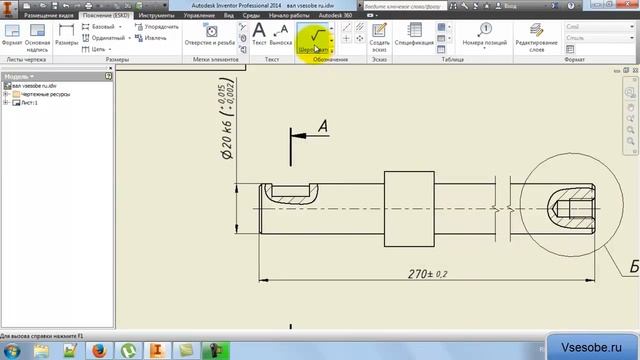Click the third table icon in Таблица panel
Image resolution: width=640 pixels, height=360 pixels.
point(441,49)
